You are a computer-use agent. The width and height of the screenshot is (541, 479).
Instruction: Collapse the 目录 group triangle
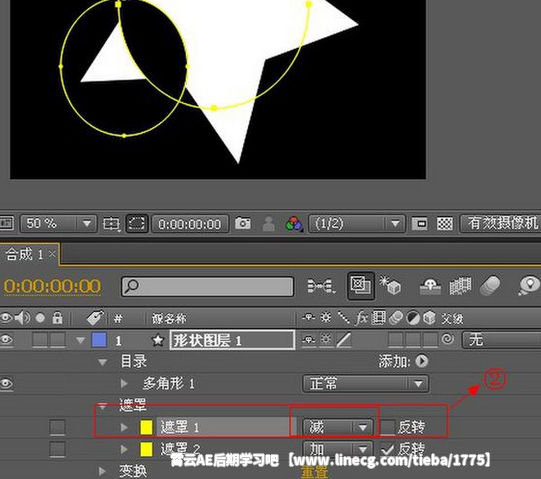102,362
